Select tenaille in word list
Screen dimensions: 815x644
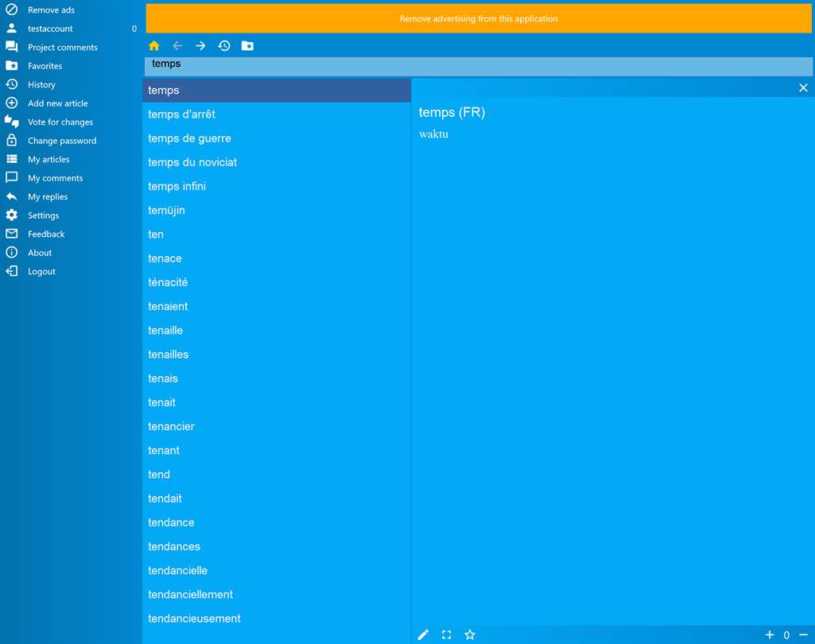tap(277, 330)
